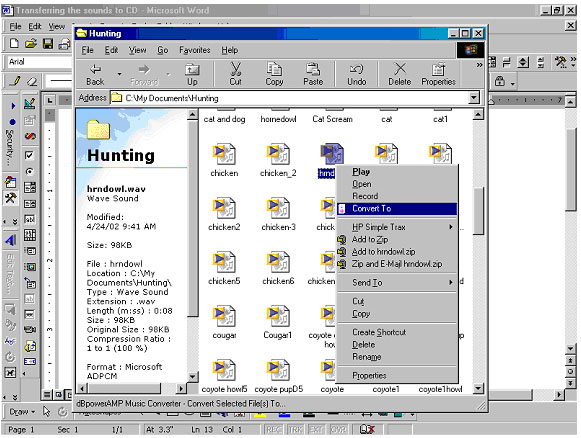This screenshot has height=438, width=581.
Task: Click the Arial font box in Word
Action: 39,62
